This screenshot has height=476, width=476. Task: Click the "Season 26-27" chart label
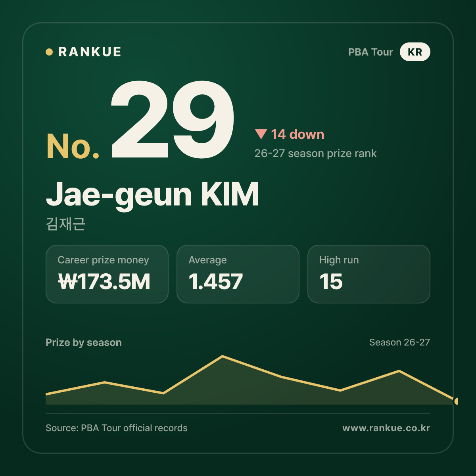point(399,342)
